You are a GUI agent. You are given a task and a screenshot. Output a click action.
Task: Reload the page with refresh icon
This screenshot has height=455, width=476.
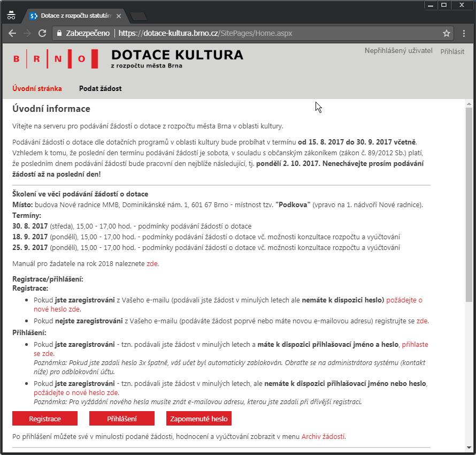tap(42, 33)
